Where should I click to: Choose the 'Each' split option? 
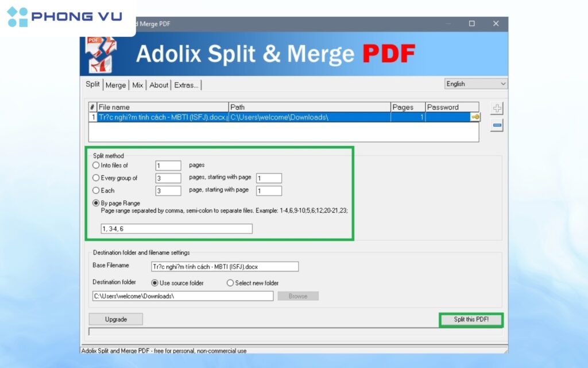[x=96, y=190]
